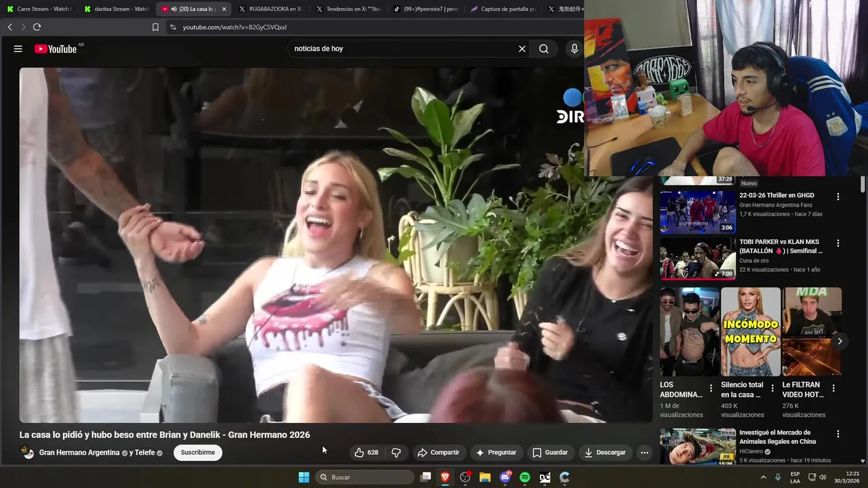This screenshot has width=868, height=488.
Task: Open Gran Hermano Argentina channel link
Action: pyautogui.click(x=79, y=452)
